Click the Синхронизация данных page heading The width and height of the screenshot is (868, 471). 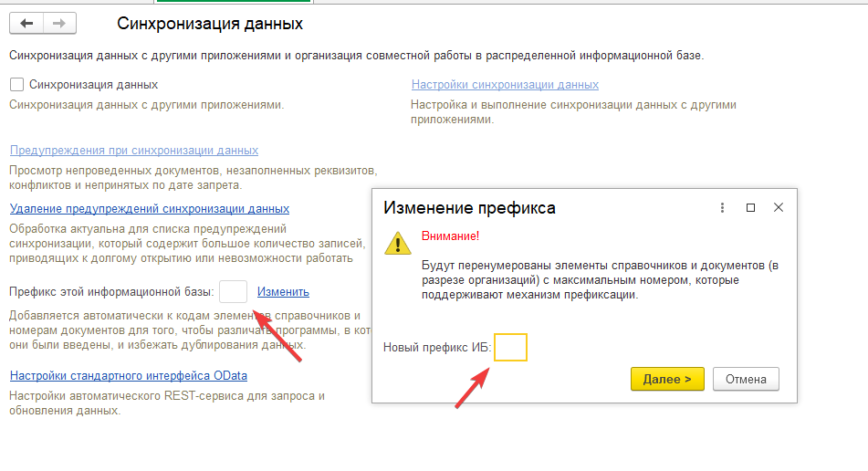click(x=210, y=24)
